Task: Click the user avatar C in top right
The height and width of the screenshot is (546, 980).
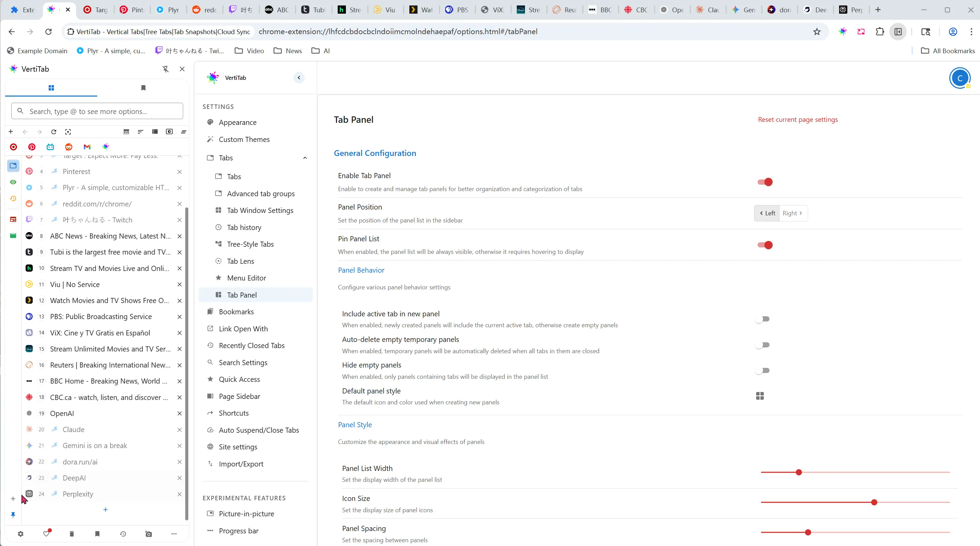Action: (x=960, y=78)
